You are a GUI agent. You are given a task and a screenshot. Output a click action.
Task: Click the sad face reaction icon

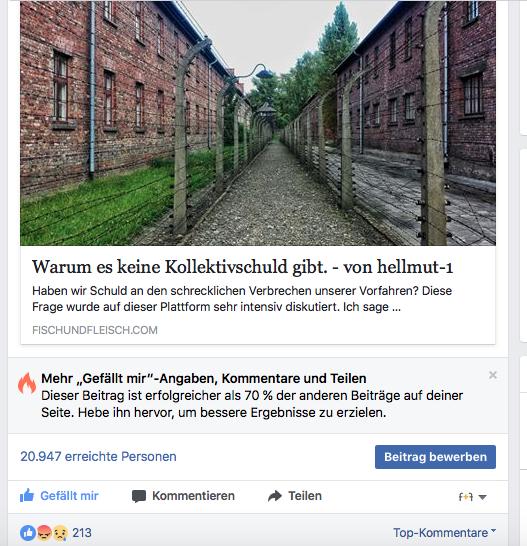tap(60, 532)
